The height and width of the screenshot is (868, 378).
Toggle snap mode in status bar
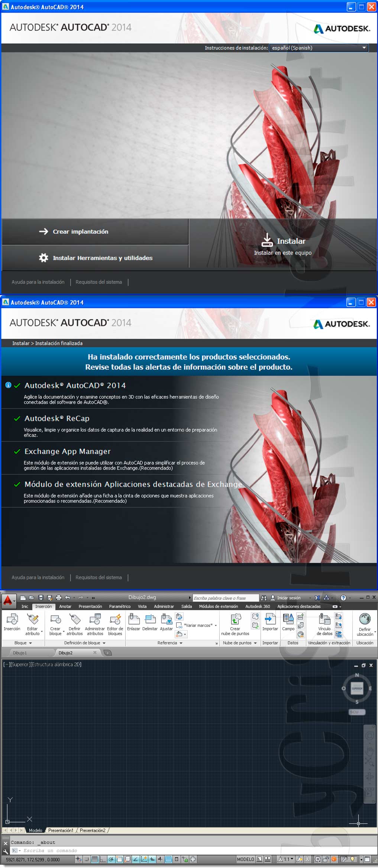coord(87,859)
